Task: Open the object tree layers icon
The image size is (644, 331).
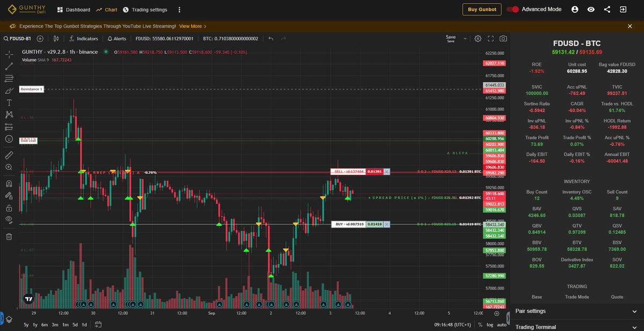Action: [9, 319]
